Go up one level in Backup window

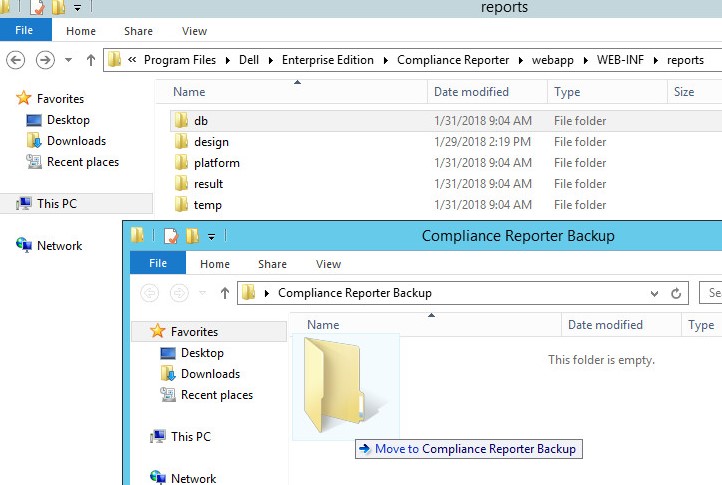(225, 293)
